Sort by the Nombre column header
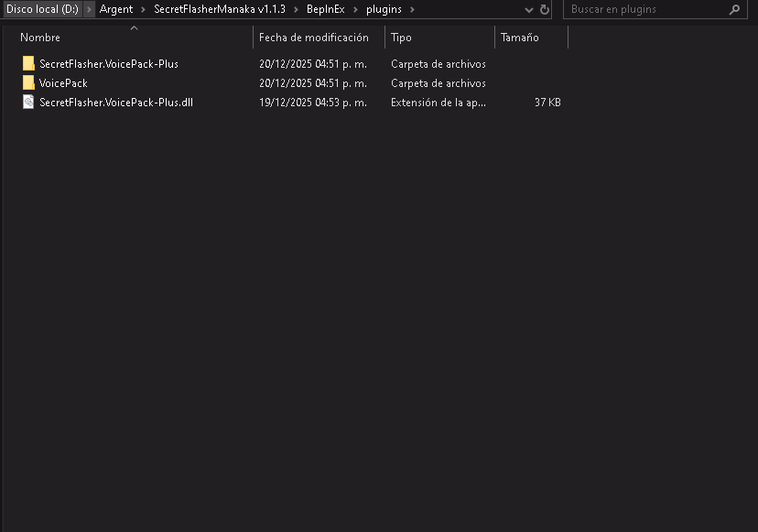This screenshot has width=758, height=532. (x=40, y=38)
